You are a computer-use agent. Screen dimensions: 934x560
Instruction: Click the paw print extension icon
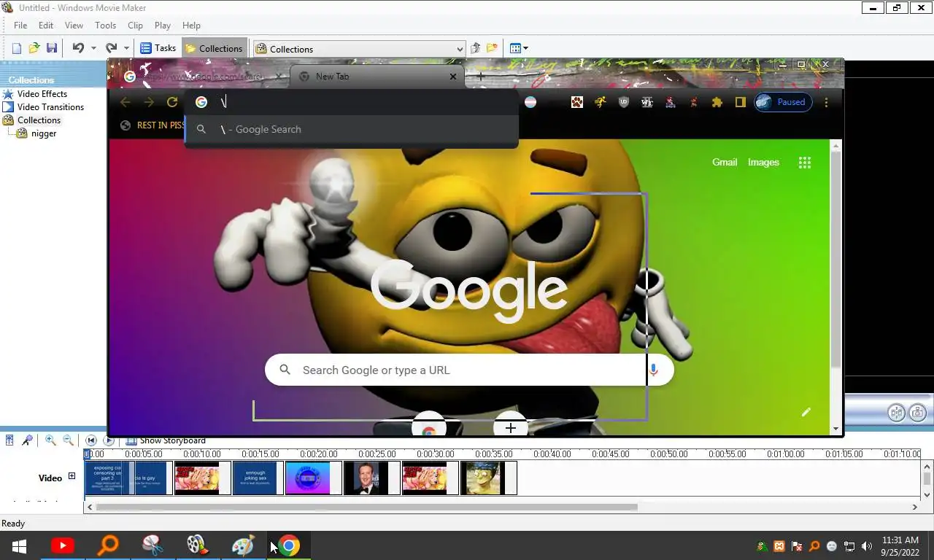pyautogui.click(x=577, y=102)
